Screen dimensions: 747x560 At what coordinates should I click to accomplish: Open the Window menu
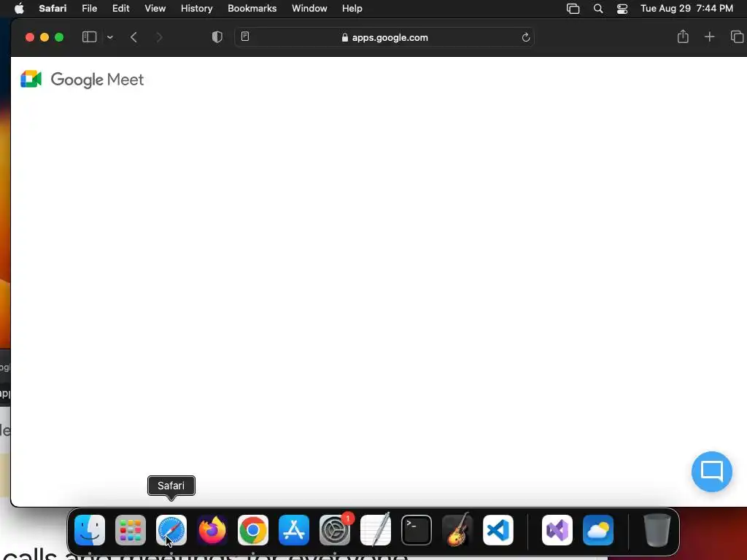click(309, 8)
